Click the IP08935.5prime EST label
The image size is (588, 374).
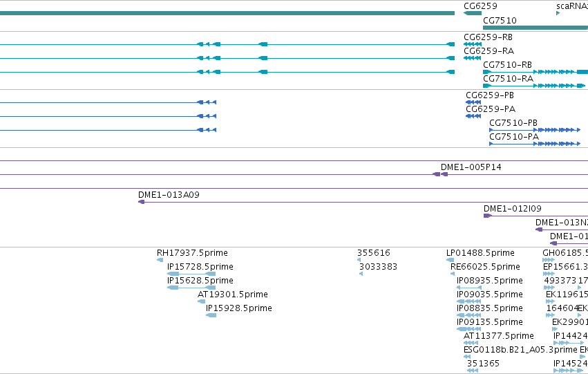[490, 281]
